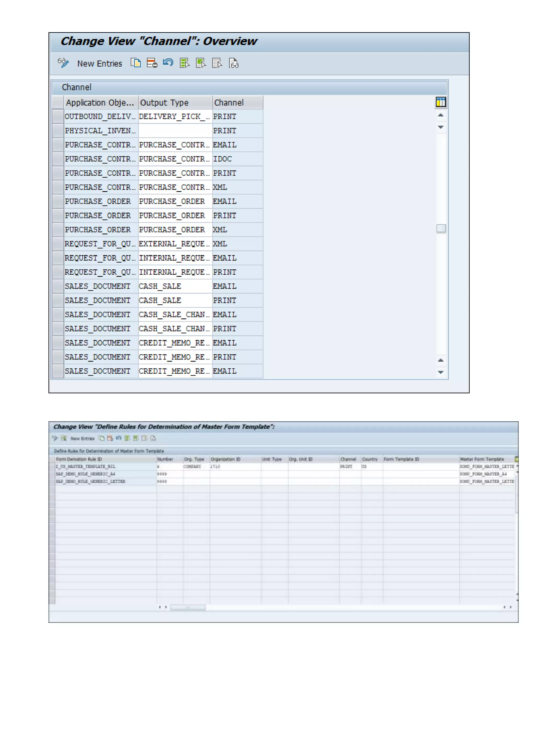Screen dimensions: 535x756
Task: Click Organization ID 1710 cell
Action: click(236, 466)
